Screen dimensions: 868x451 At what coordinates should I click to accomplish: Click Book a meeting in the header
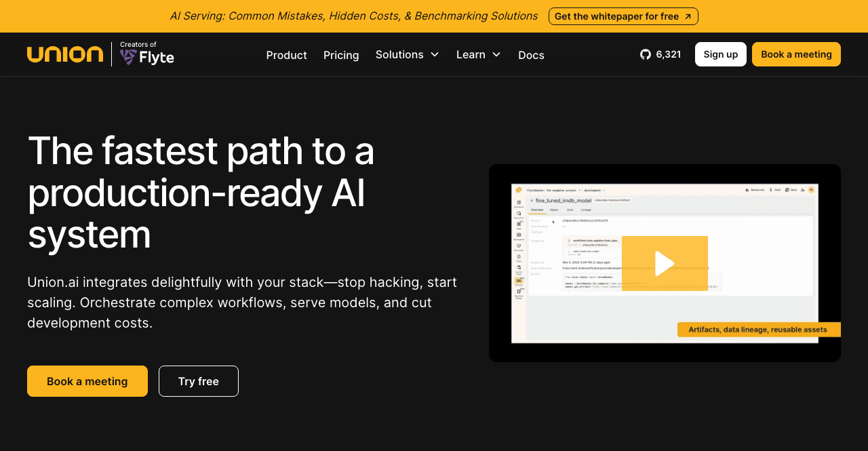coord(796,54)
